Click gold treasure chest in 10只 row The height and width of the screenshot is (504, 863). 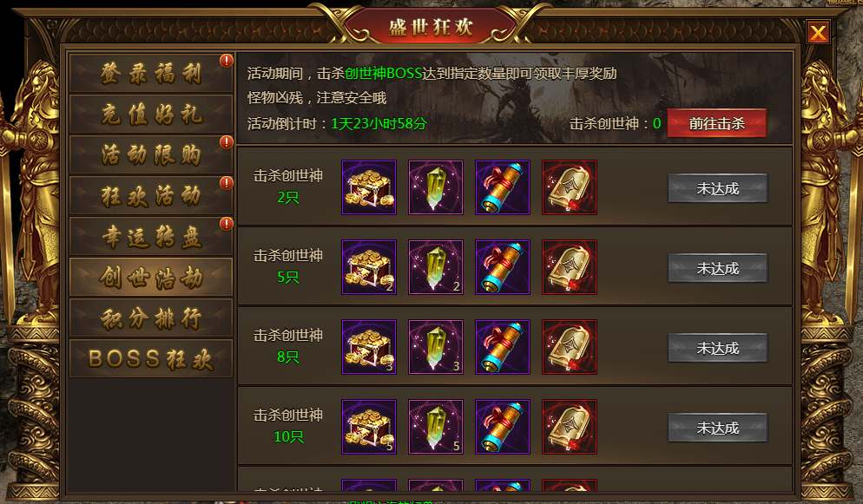click(x=369, y=427)
